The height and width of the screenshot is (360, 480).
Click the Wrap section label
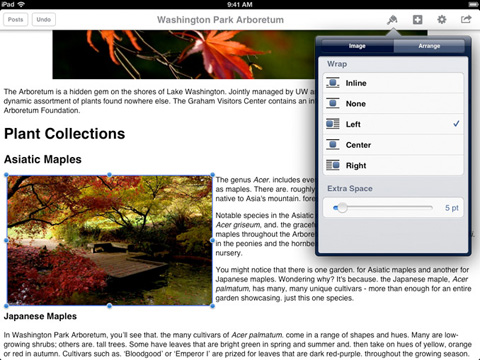(x=337, y=64)
